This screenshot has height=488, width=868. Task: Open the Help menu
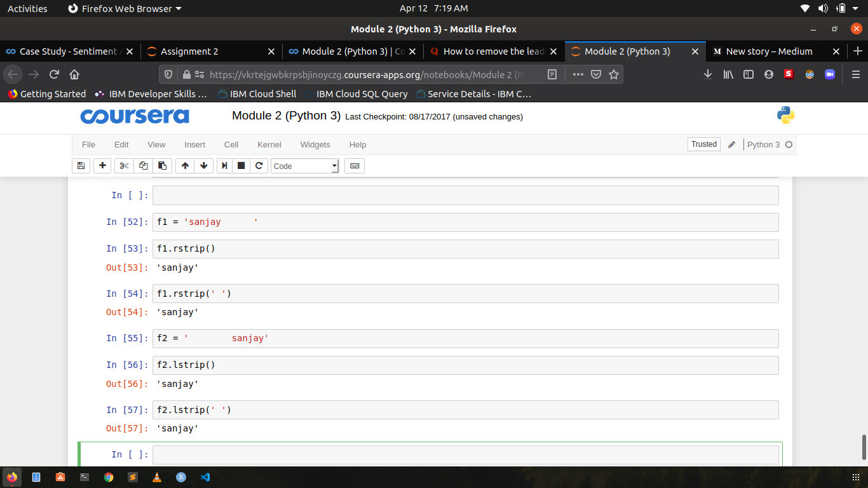pos(358,145)
